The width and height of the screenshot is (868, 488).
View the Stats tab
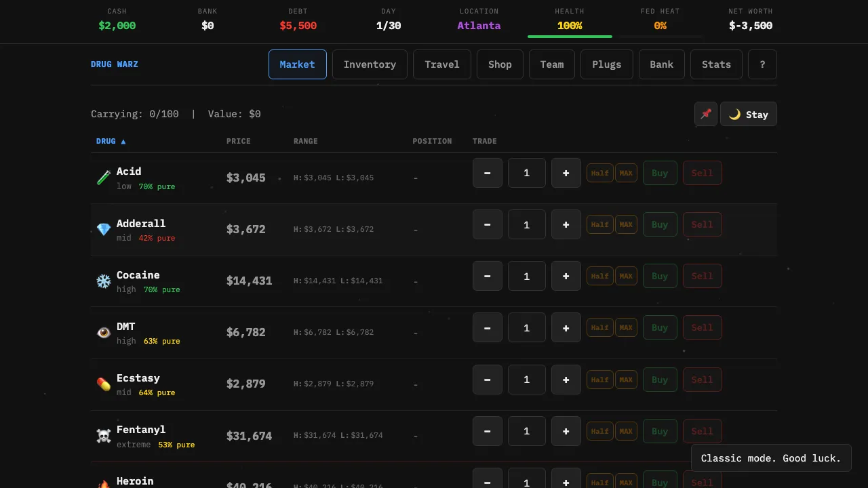point(717,64)
